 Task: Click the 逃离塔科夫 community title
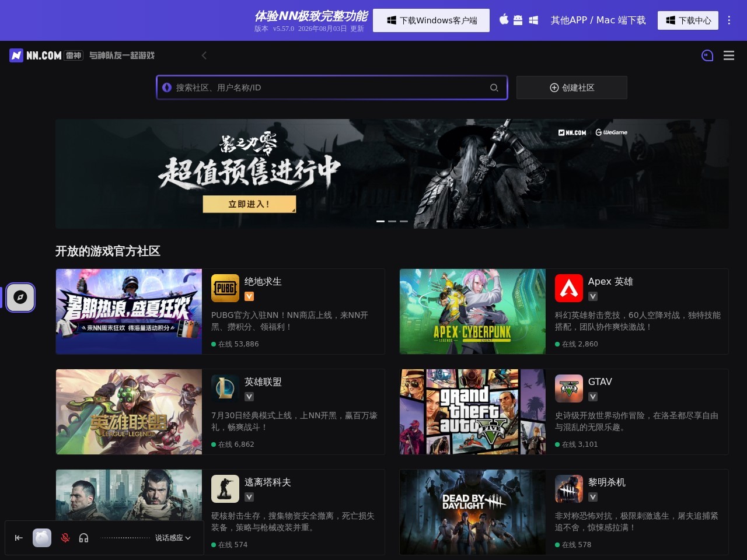click(268, 482)
